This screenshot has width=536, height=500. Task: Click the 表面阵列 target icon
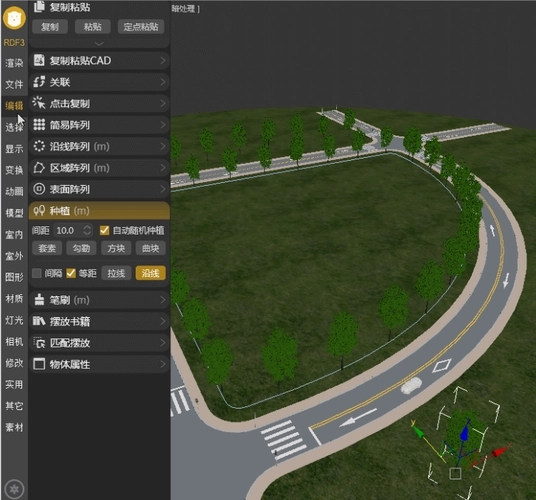(x=39, y=189)
